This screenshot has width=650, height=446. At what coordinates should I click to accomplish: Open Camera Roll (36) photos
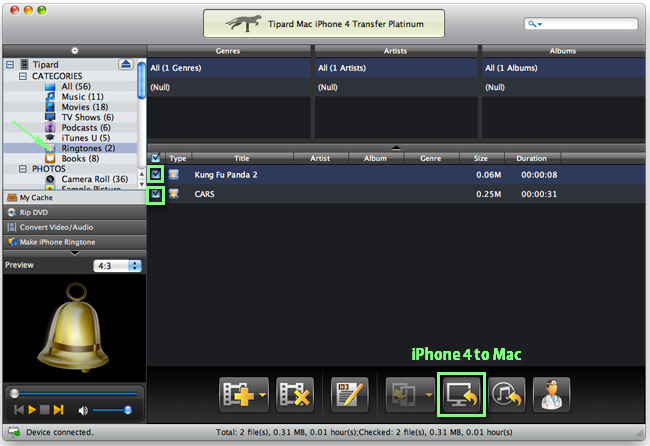[95, 179]
